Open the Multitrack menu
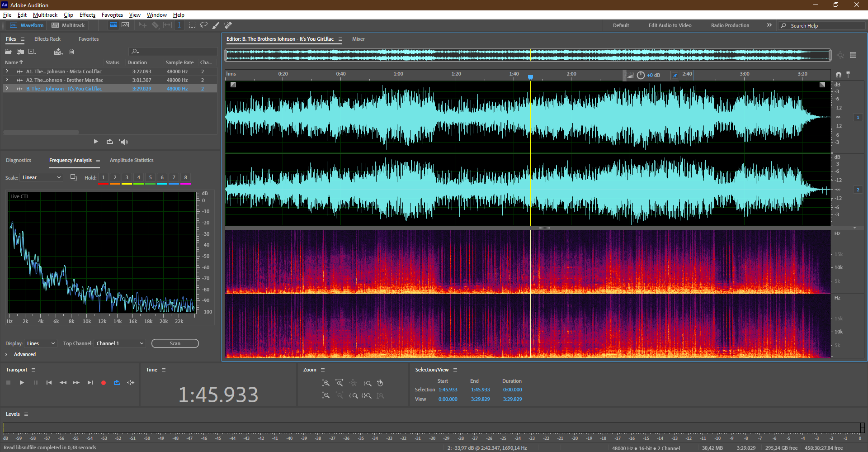Viewport: 868px width, 452px height. point(45,15)
